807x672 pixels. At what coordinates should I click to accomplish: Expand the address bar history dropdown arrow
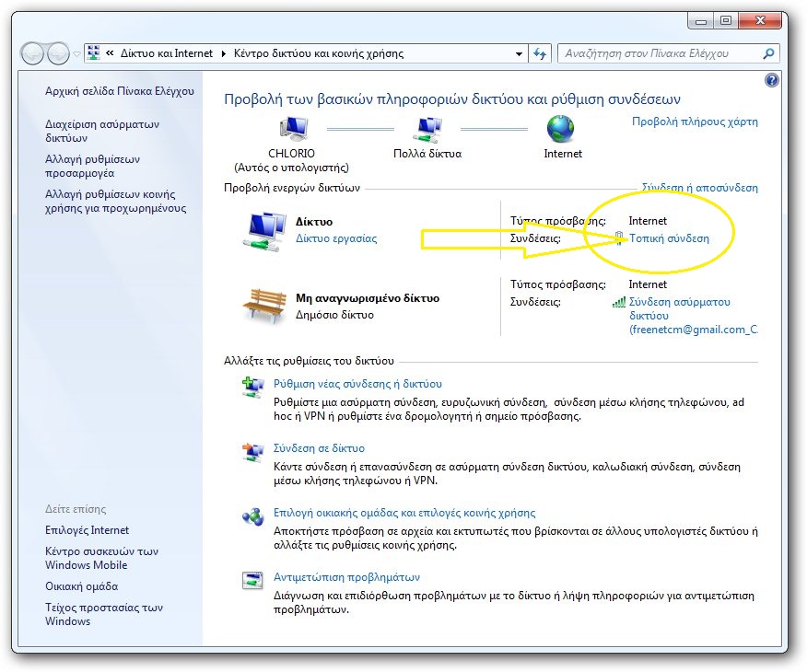(519, 53)
